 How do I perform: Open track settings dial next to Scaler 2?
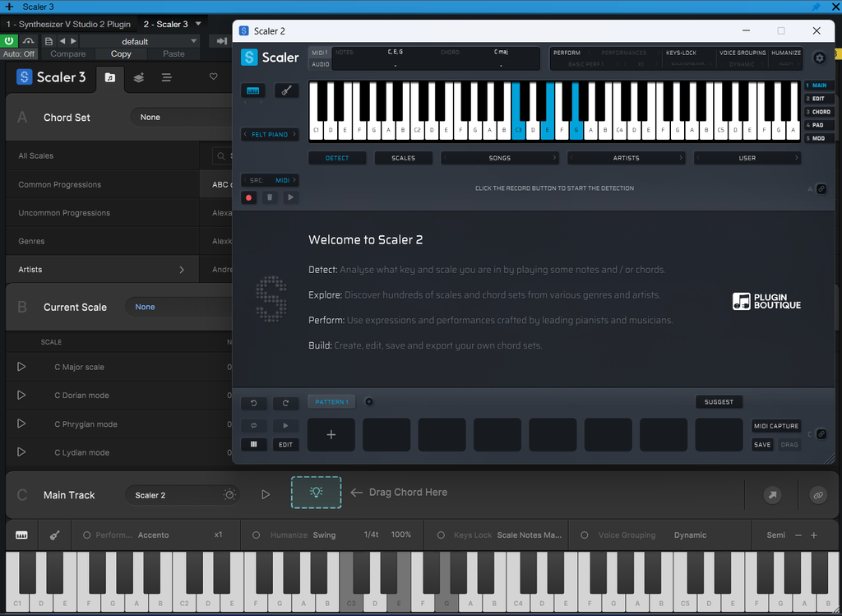click(x=229, y=494)
